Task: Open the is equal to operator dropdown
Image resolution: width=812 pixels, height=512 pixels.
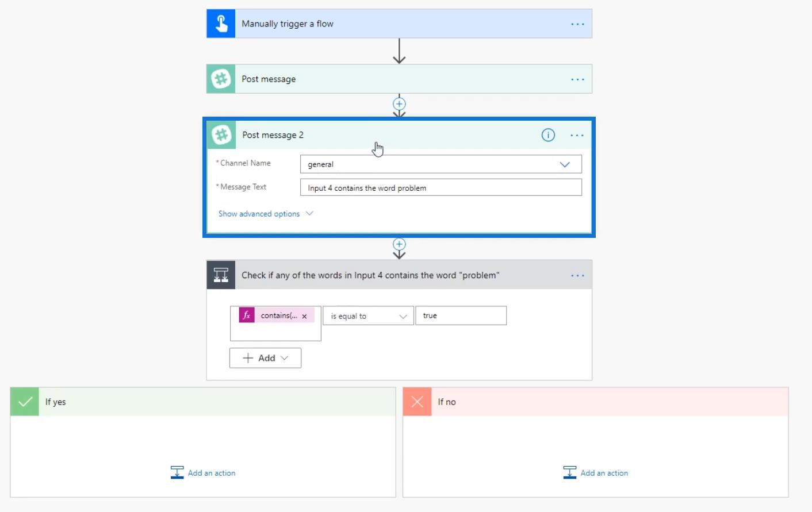Action: point(368,316)
